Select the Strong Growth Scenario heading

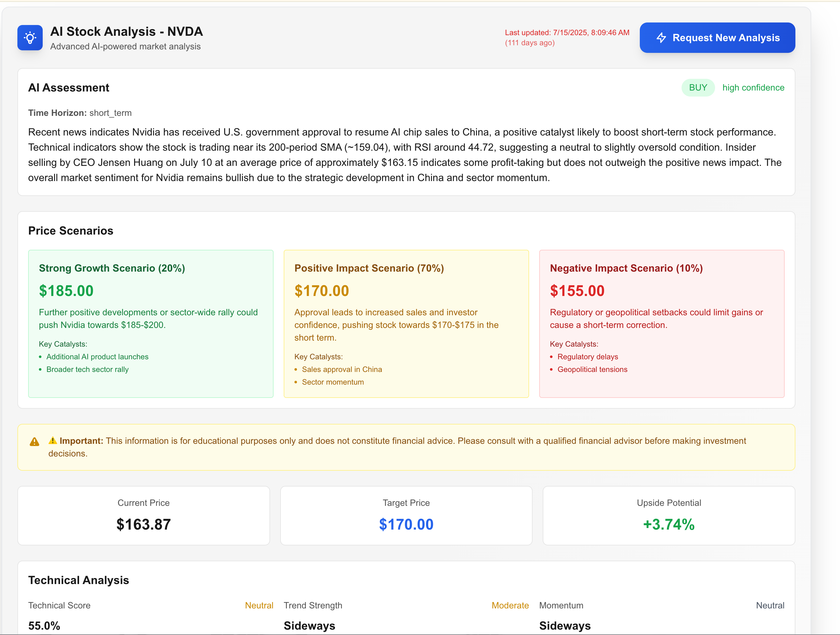[112, 268]
